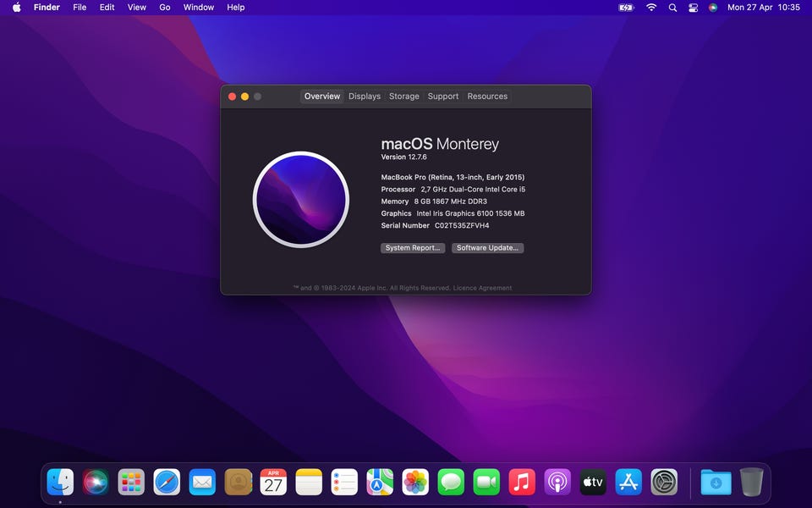The width and height of the screenshot is (812, 508).
Task: Open Finder from the Dock
Action: click(60, 482)
